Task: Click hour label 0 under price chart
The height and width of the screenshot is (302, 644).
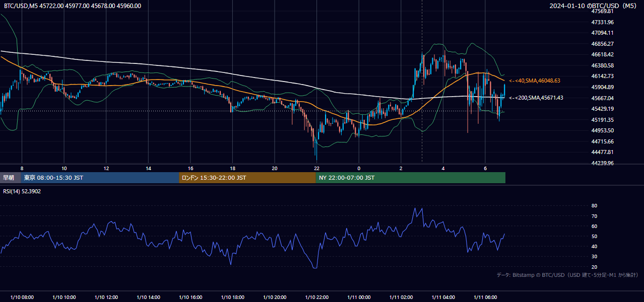Action: pos(359,168)
